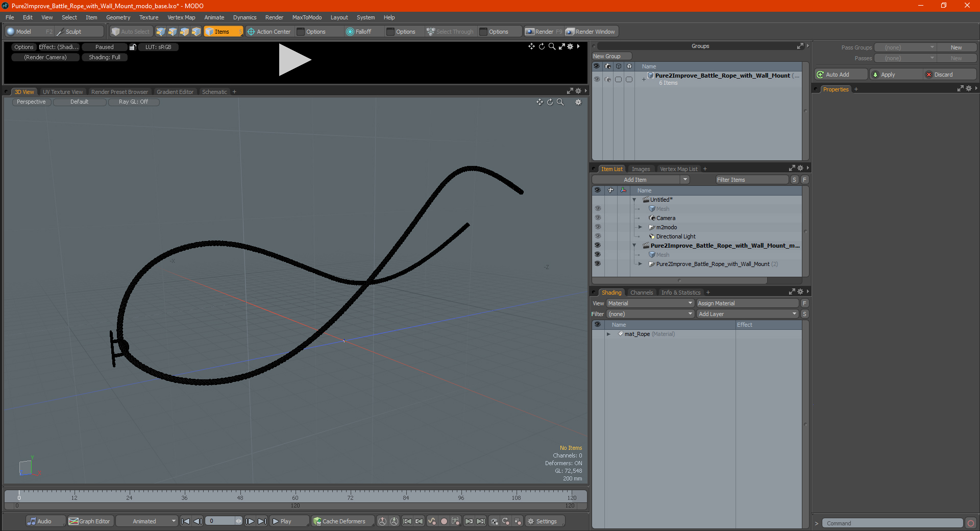Collapse Untitled scene tree
Image resolution: width=980 pixels, height=531 pixels.
click(634, 200)
